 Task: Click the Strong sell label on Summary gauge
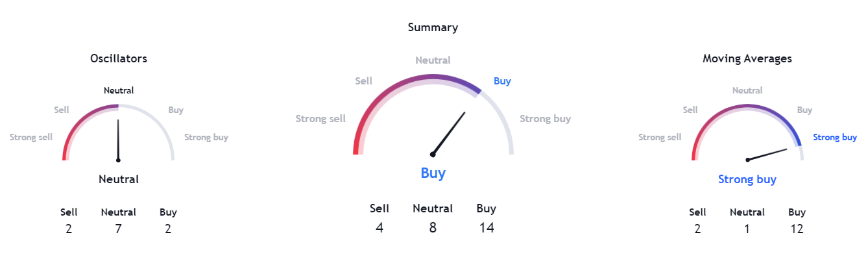320,119
